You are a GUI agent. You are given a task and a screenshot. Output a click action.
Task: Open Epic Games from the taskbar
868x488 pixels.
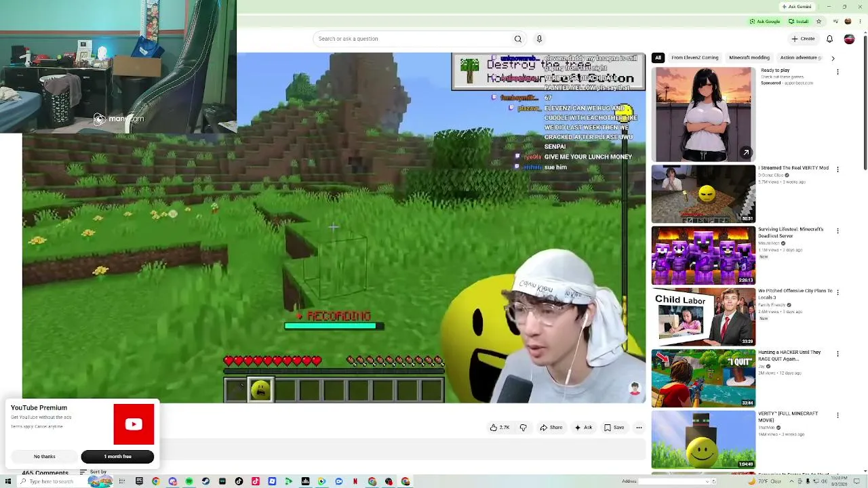coord(140,481)
